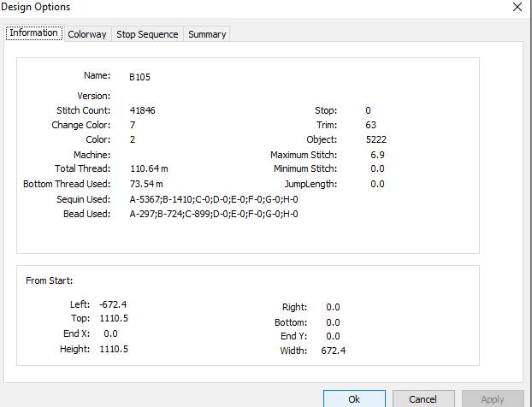Close the Design Options dialog
The width and height of the screenshot is (532, 407).
[517, 7]
